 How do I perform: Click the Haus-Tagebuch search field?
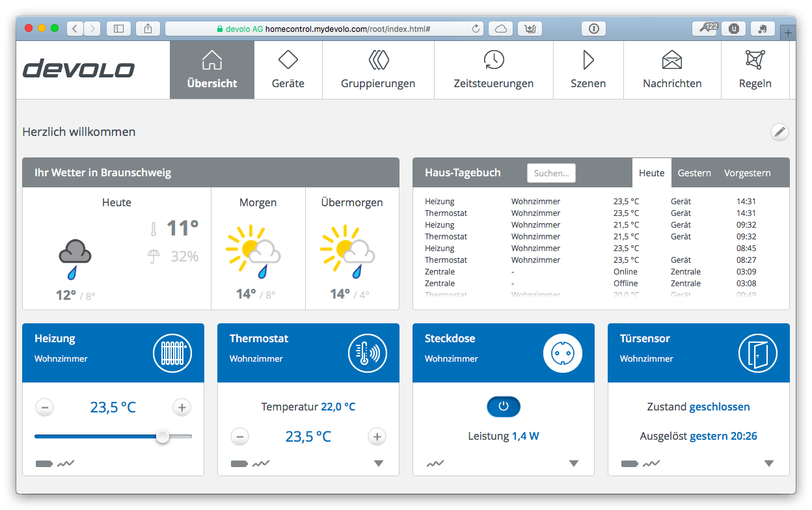(550, 173)
